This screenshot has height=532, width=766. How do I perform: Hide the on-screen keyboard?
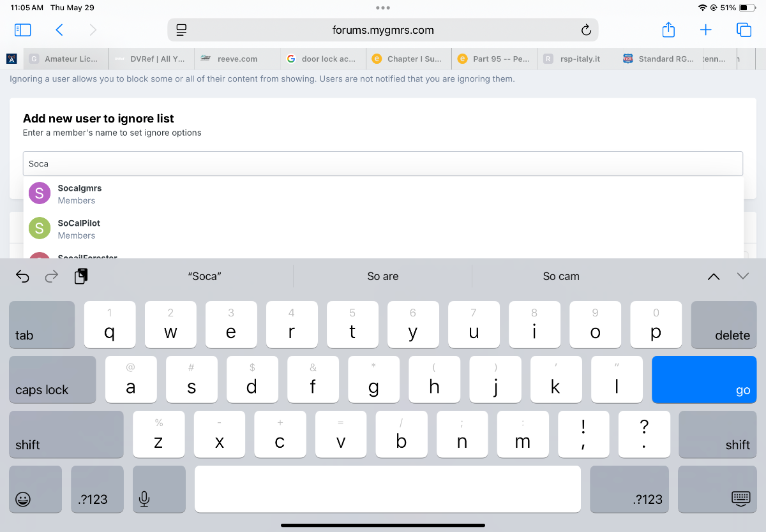pyautogui.click(x=740, y=498)
